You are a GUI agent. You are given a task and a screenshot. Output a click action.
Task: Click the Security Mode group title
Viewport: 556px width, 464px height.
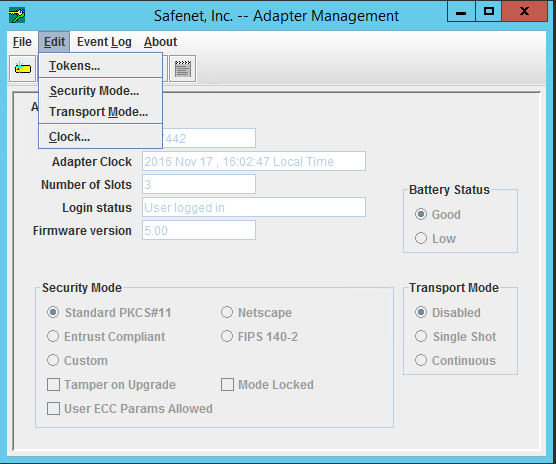coord(82,287)
